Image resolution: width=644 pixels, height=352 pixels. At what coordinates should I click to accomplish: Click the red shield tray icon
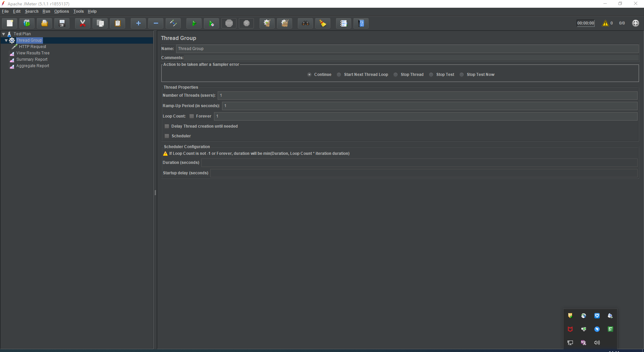click(570, 329)
